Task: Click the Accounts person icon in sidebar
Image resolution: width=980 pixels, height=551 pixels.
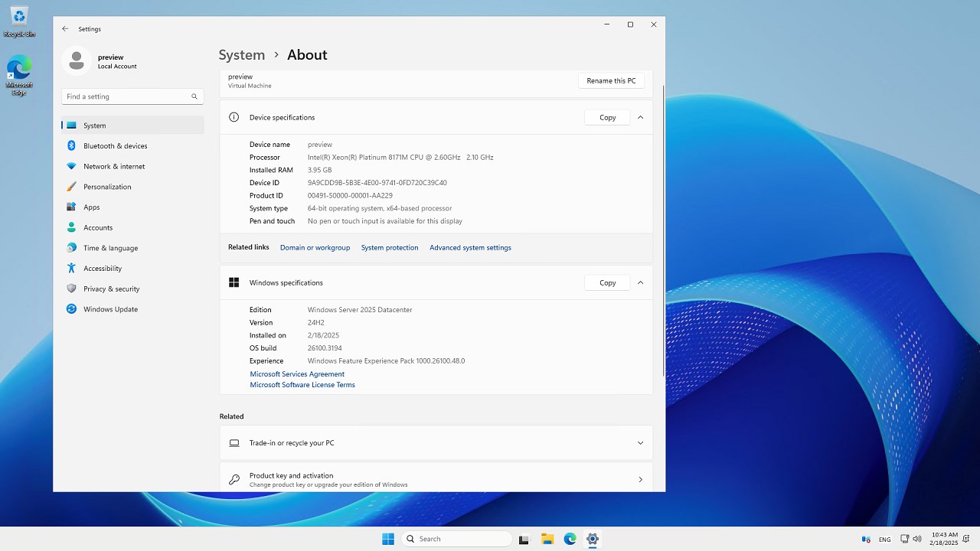Action: (x=71, y=227)
